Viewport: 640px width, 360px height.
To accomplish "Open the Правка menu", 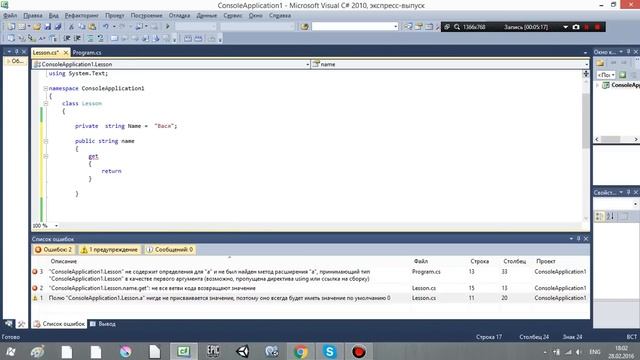I will coord(33,16).
